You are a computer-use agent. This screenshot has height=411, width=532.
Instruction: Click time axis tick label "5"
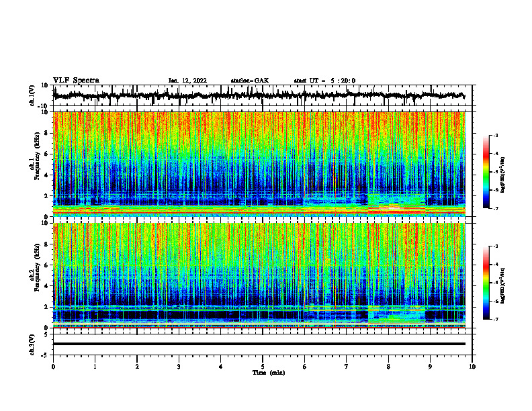[x=263, y=367]
